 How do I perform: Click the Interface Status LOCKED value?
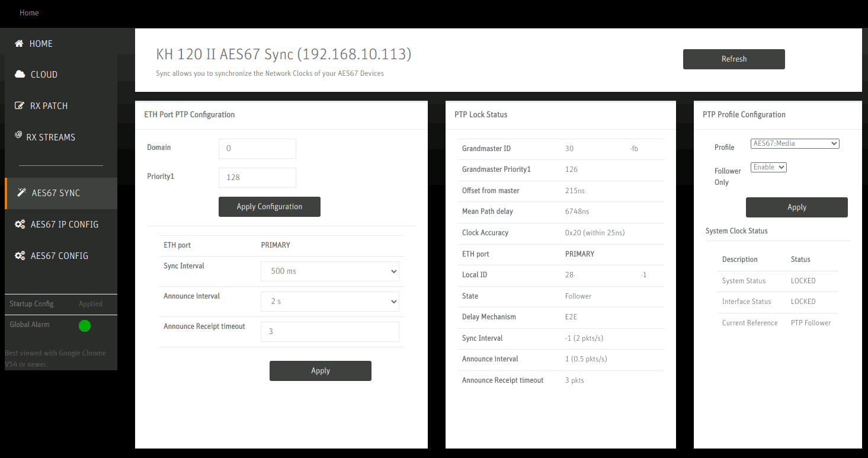pos(803,302)
